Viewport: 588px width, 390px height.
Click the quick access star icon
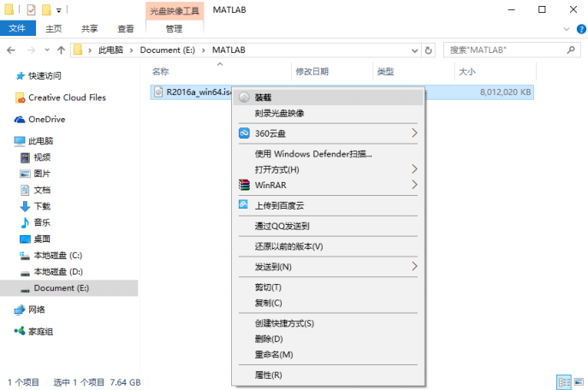(20, 76)
